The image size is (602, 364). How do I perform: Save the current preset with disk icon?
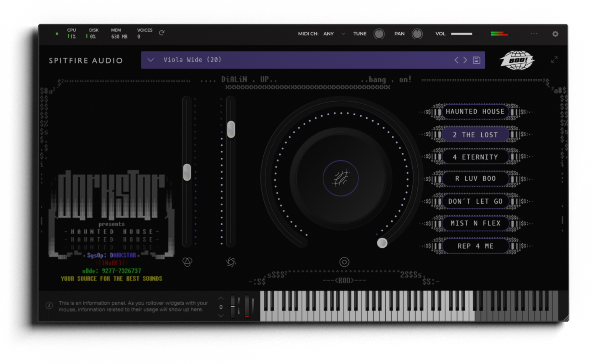click(x=477, y=60)
